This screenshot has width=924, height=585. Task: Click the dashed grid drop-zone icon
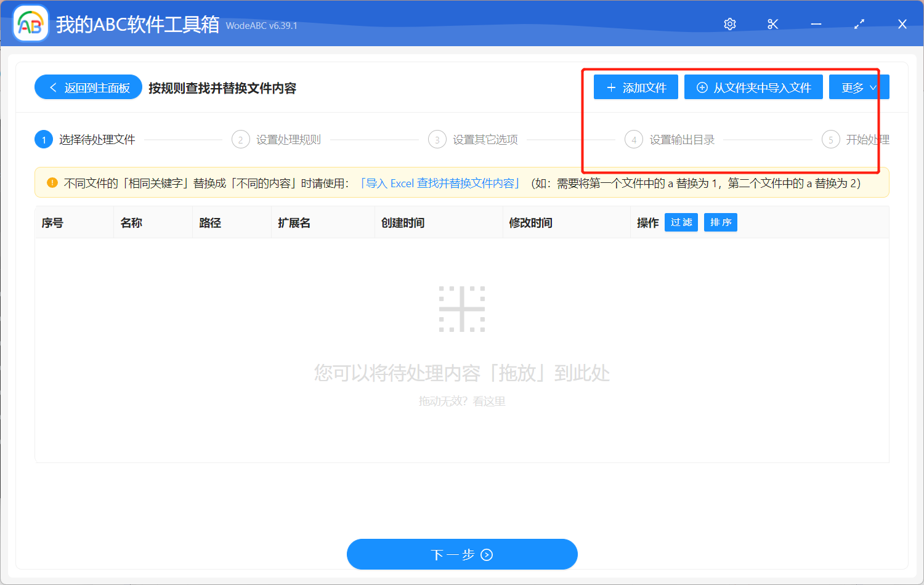click(x=463, y=309)
